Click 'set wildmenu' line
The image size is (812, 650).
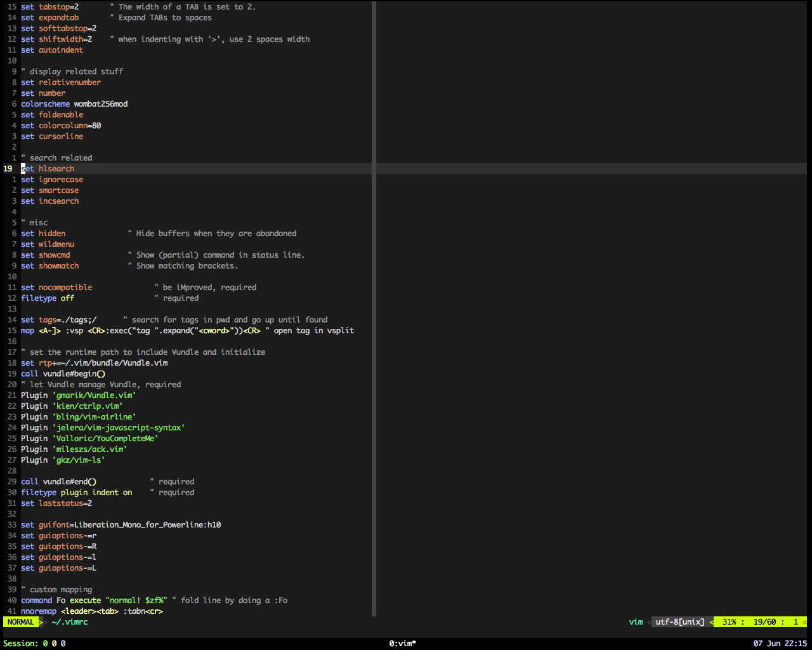[x=48, y=244]
